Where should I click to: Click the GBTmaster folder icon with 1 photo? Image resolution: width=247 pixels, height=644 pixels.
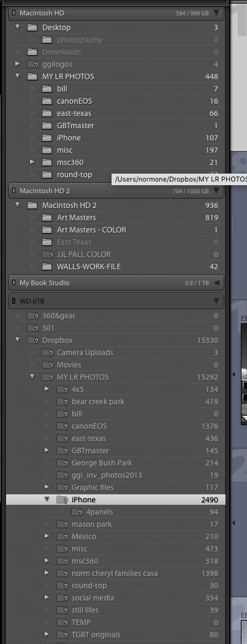pyautogui.click(x=47, y=126)
